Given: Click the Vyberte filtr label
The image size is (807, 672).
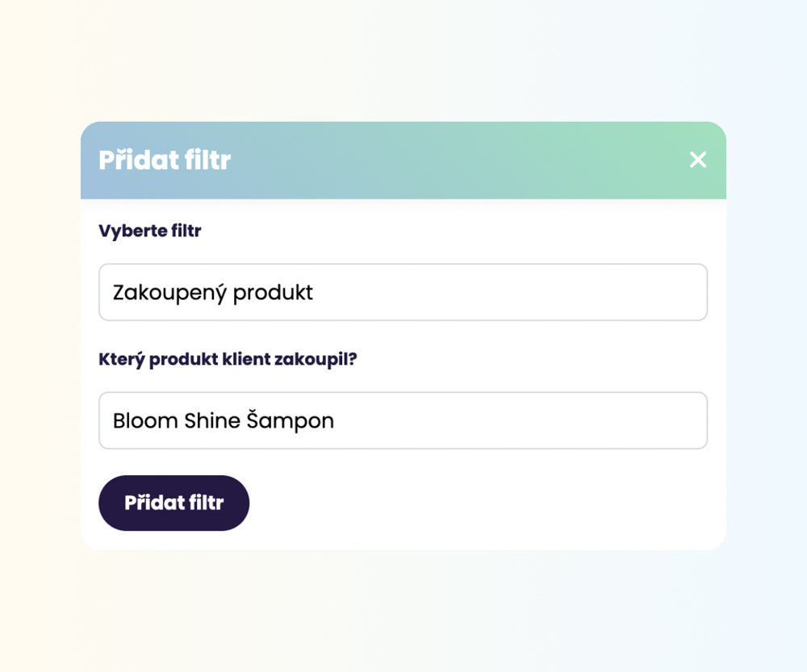Looking at the screenshot, I should pos(150,232).
